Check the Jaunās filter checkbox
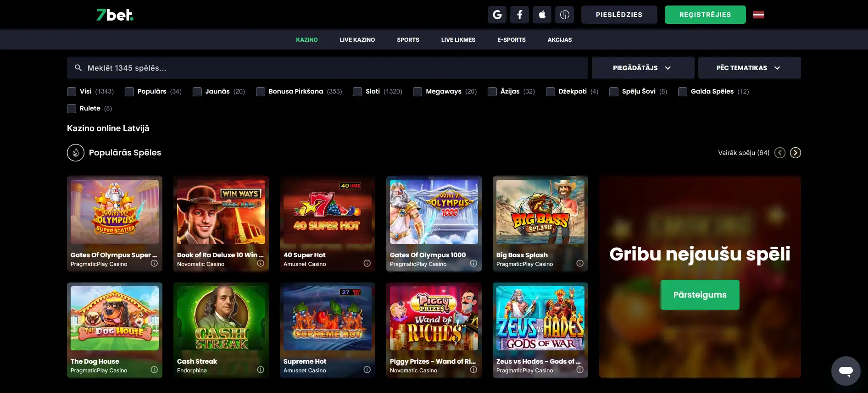Screen dimensions: 868x393 [197, 92]
